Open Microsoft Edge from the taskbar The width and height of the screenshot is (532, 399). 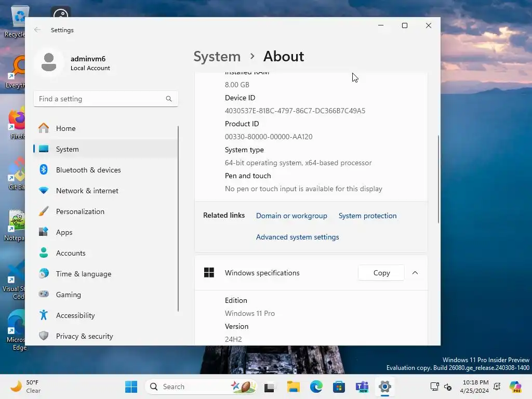(x=316, y=387)
